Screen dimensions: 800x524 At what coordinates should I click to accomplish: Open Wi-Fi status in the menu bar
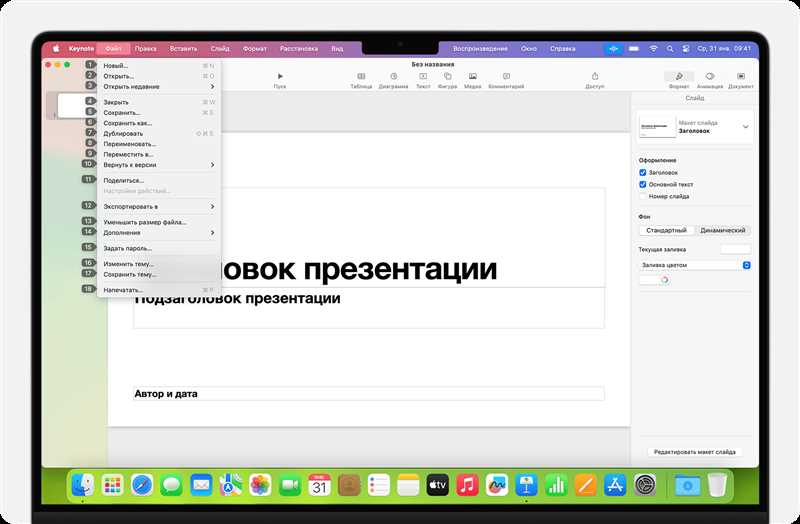(653, 48)
